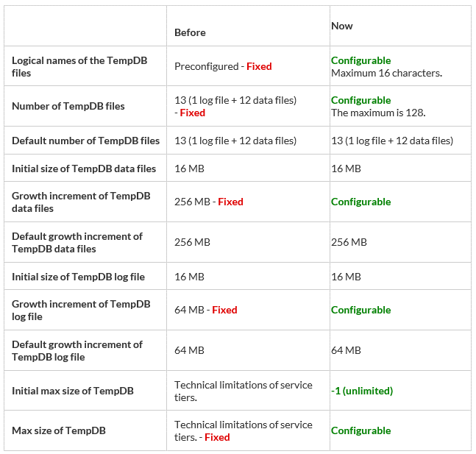Image resolution: width=476 pixels, height=454 pixels.
Task: Click the 'Now' column header
Action: point(342,26)
